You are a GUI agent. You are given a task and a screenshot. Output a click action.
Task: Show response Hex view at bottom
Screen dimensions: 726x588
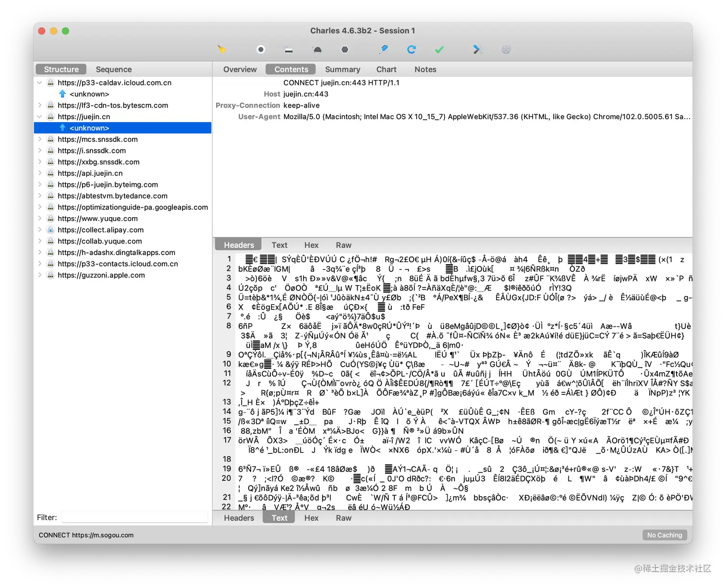pyautogui.click(x=311, y=518)
